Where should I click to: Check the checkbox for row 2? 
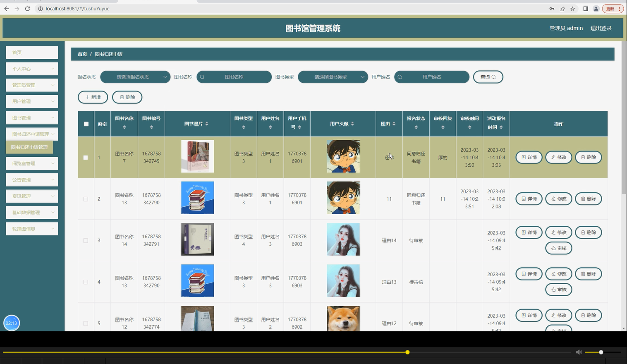click(86, 199)
